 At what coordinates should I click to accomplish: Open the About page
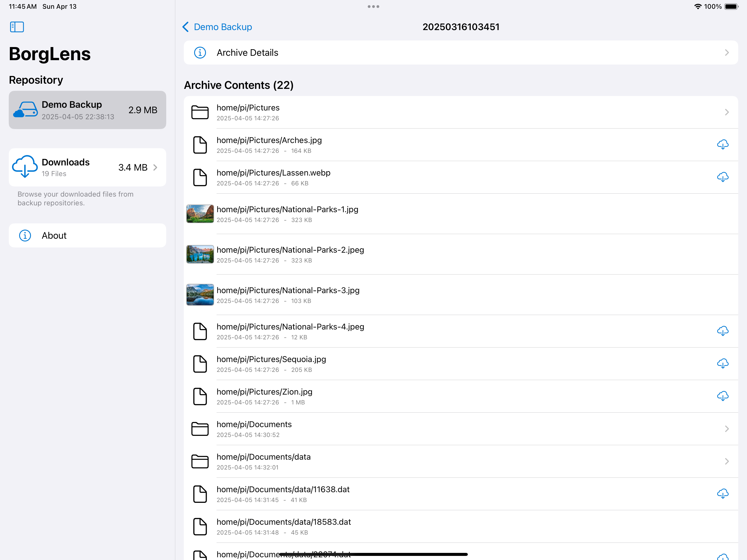87,235
